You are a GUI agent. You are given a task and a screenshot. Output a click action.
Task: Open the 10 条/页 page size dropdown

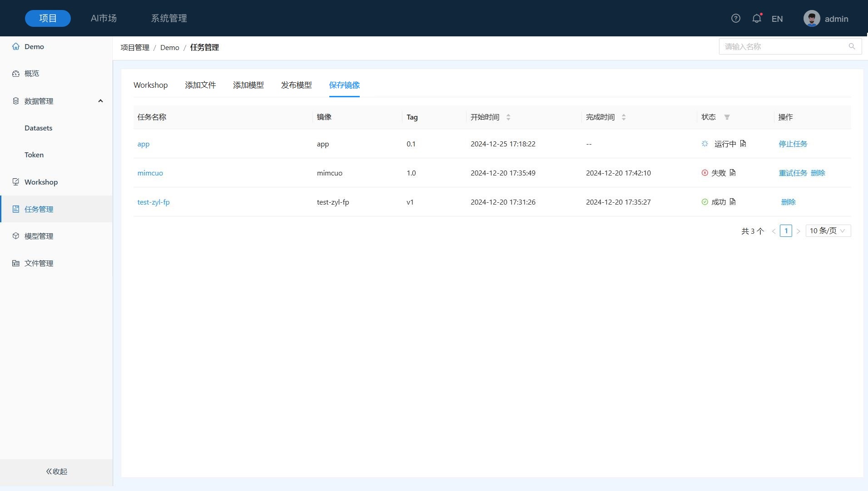click(828, 231)
